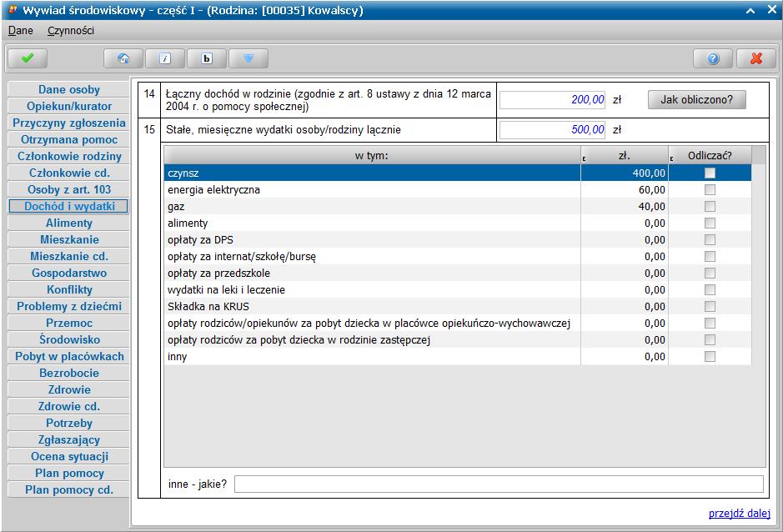Click the green checkmark accept button

coord(28,58)
